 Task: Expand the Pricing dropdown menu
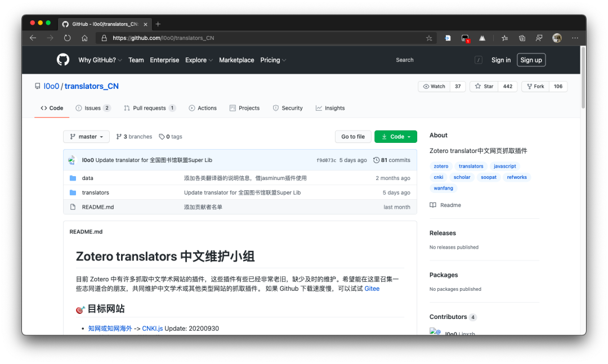click(273, 60)
